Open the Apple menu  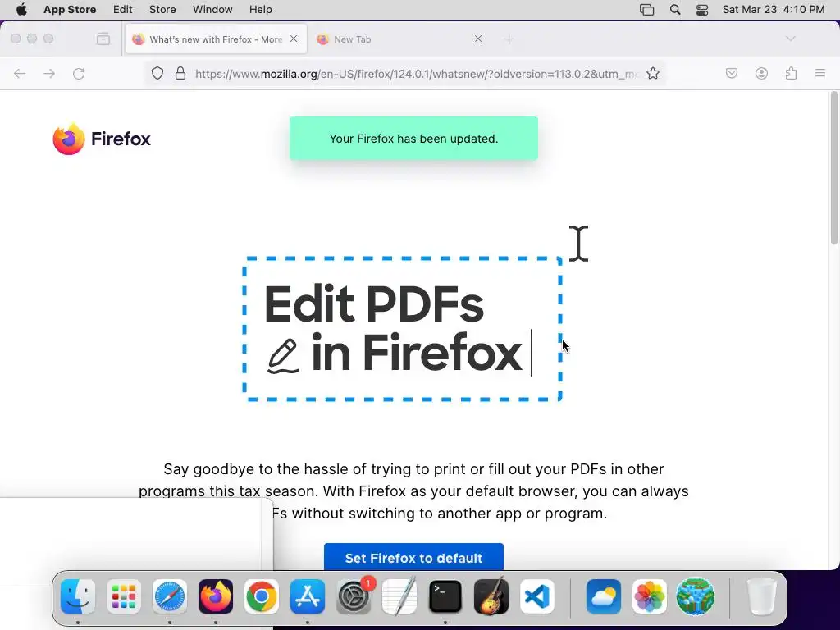pyautogui.click(x=21, y=10)
